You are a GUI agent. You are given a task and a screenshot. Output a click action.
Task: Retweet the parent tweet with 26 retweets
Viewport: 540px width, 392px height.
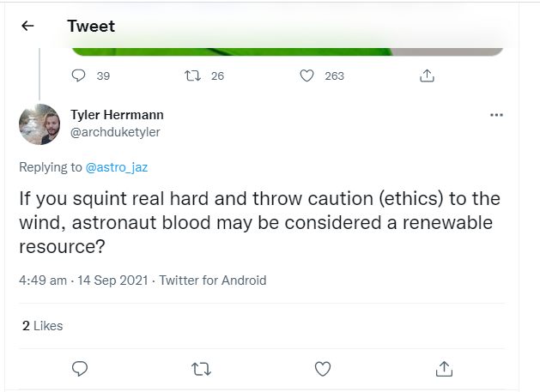coord(193,75)
